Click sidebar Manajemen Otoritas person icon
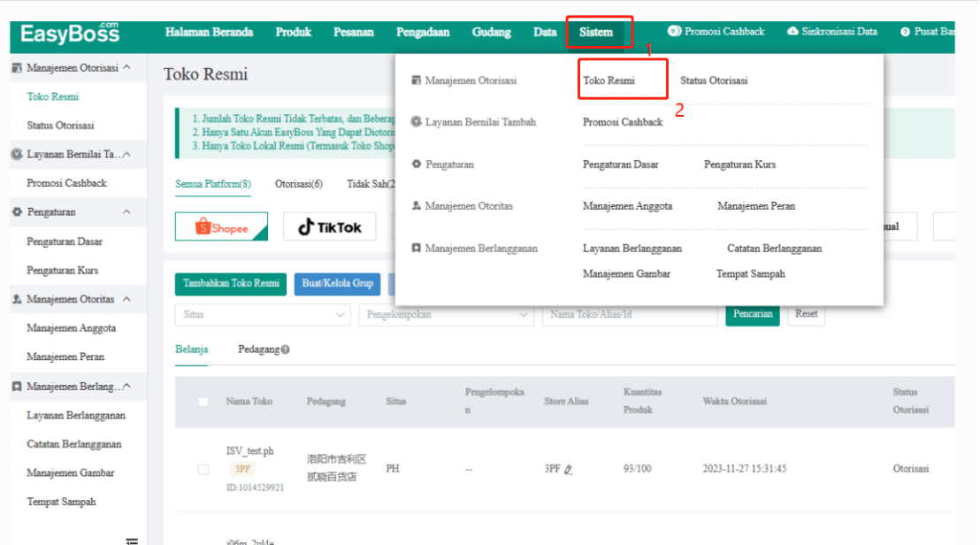The height and width of the screenshot is (545, 980). [x=17, y=299]
